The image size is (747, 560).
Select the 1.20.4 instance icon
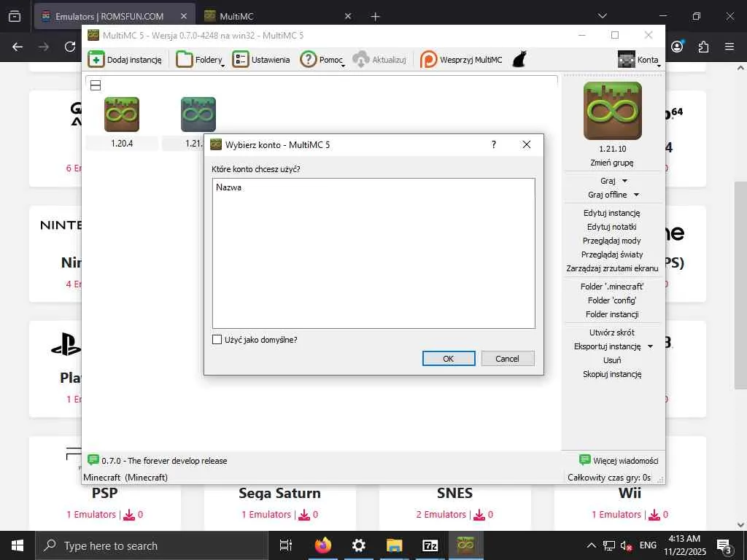tap(122, 114)
